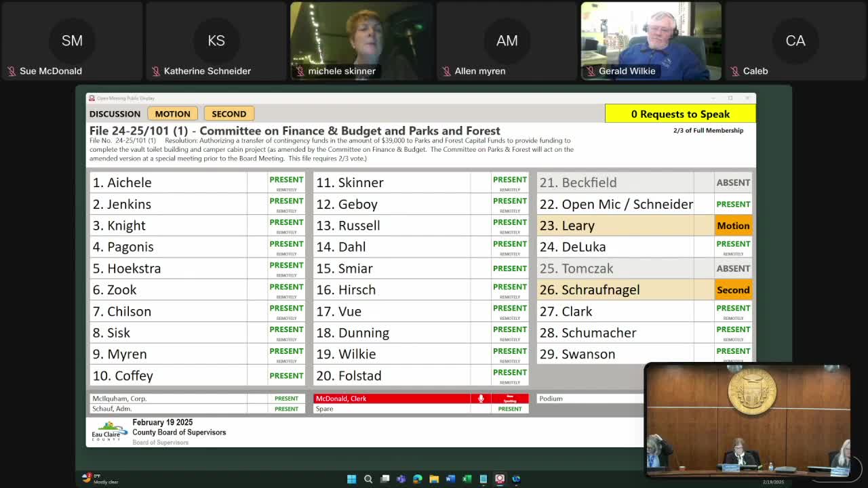This screenshot has height=488, width=868.
Task: Click the Eau Claire County logo
Action: 110,431
